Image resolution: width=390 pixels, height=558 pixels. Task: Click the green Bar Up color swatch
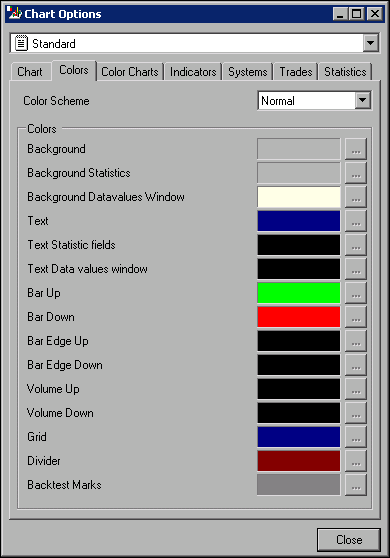click(299, 293)
